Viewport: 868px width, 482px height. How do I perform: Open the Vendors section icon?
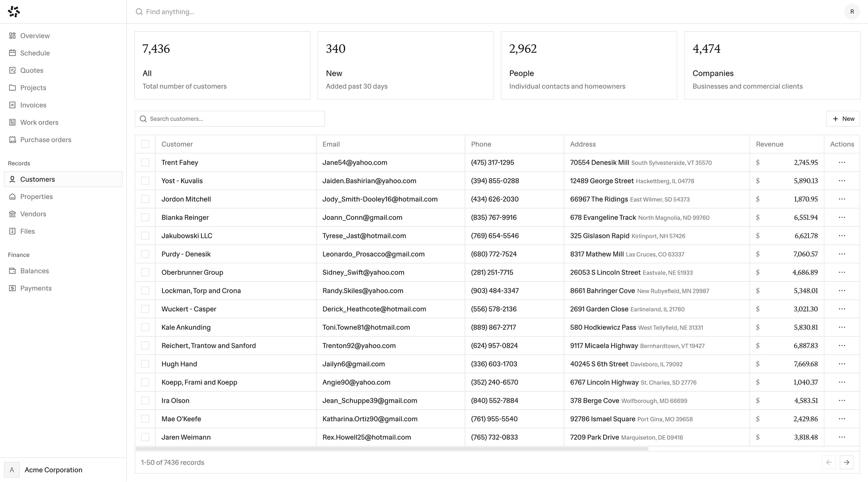coord(13,214)
